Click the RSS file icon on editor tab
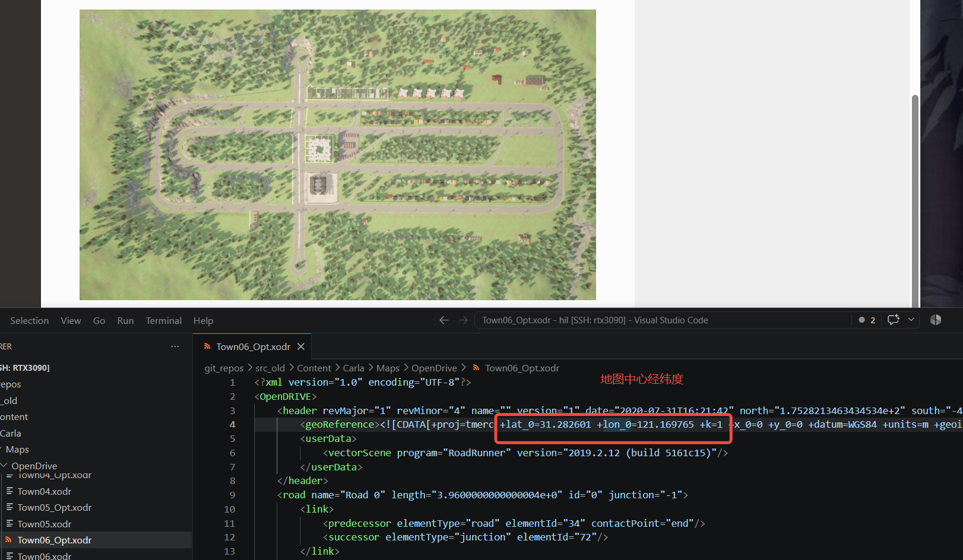The width and height of the screenshot is (963, 560). click(207, 346)
